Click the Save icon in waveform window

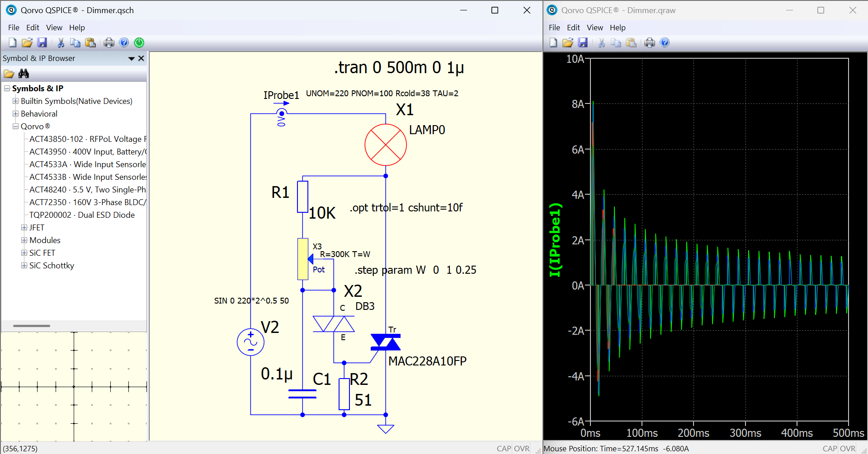583,42
